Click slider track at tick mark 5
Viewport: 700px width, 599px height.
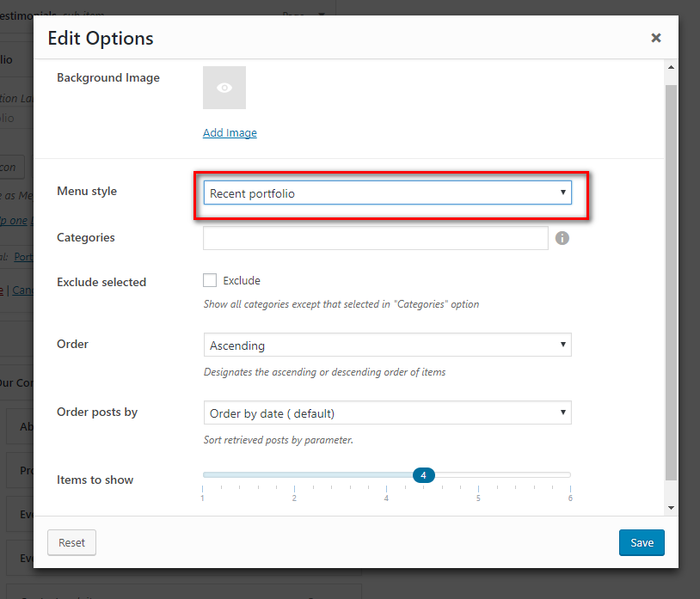[x=478, y=475]
